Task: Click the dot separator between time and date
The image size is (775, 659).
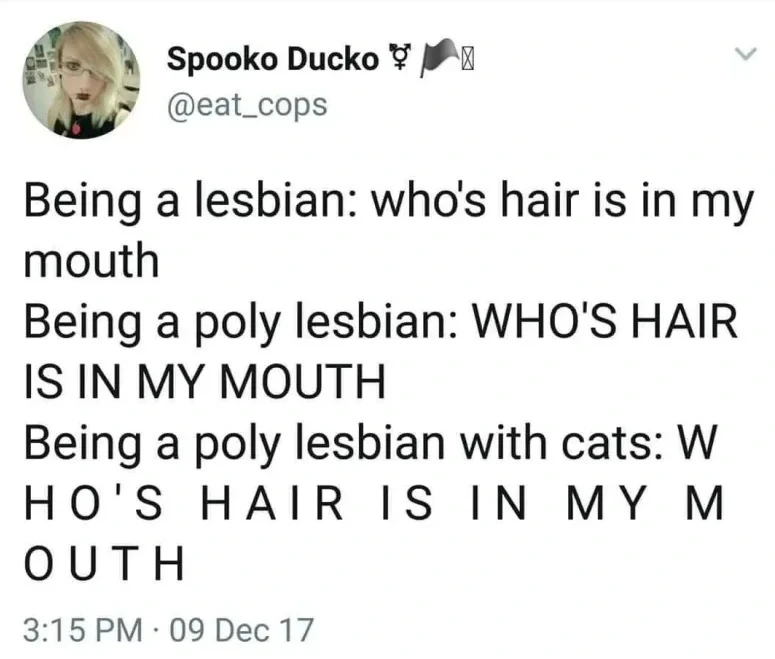Action: point(156,630)
